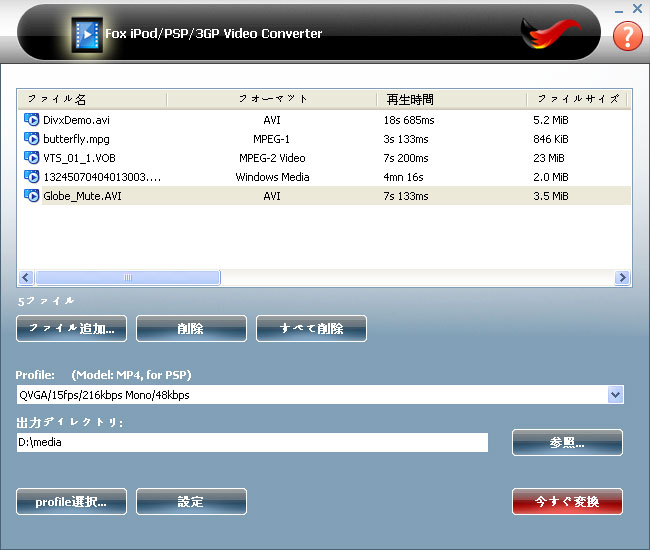Select the DivxDemo.avi file row
The image size is (650, 550).
(325, 120)
